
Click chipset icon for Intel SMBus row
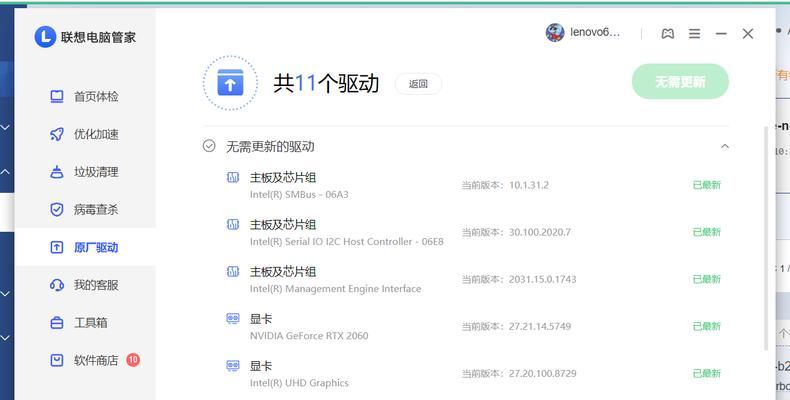pos(233,177)
